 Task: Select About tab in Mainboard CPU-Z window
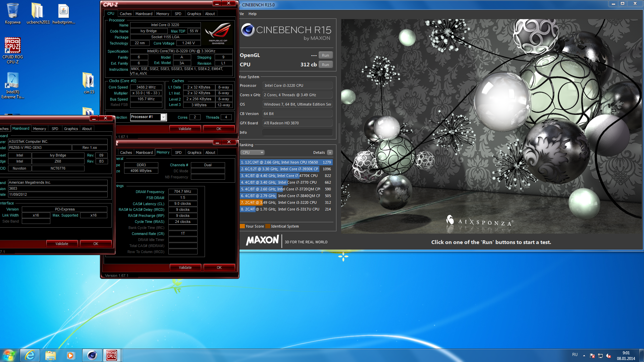point(87,129)
